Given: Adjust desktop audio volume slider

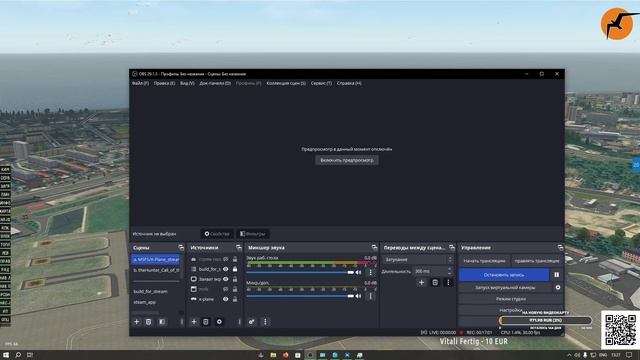Looking at the screenshot, I should (x=300, y=272).
